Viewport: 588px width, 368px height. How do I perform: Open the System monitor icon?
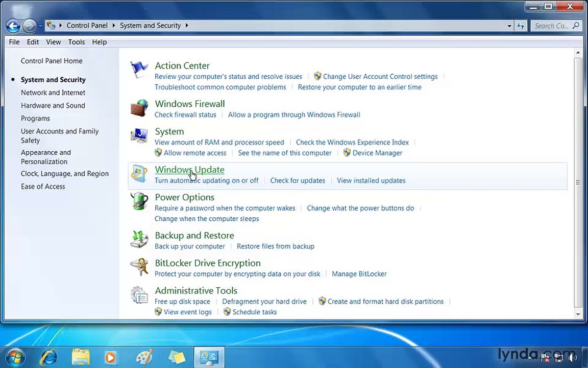click(x=139, y=136)
